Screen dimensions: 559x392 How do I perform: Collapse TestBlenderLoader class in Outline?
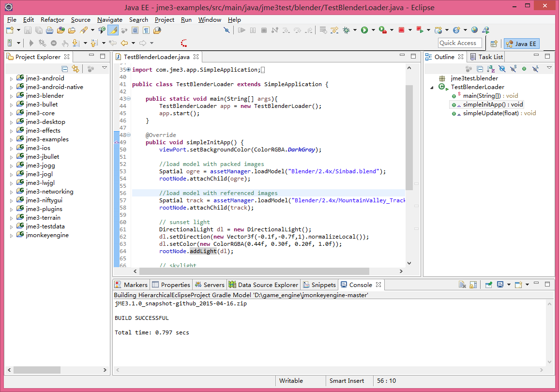[x=432, y=87]
